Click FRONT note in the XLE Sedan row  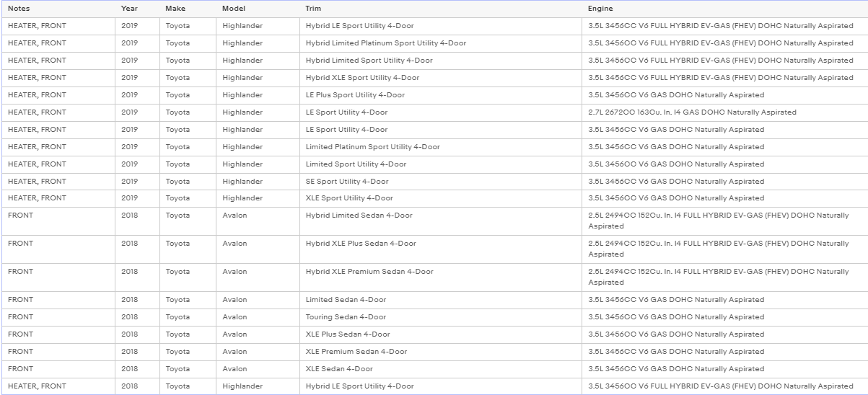pyautogui.click(x=20, y=369)
